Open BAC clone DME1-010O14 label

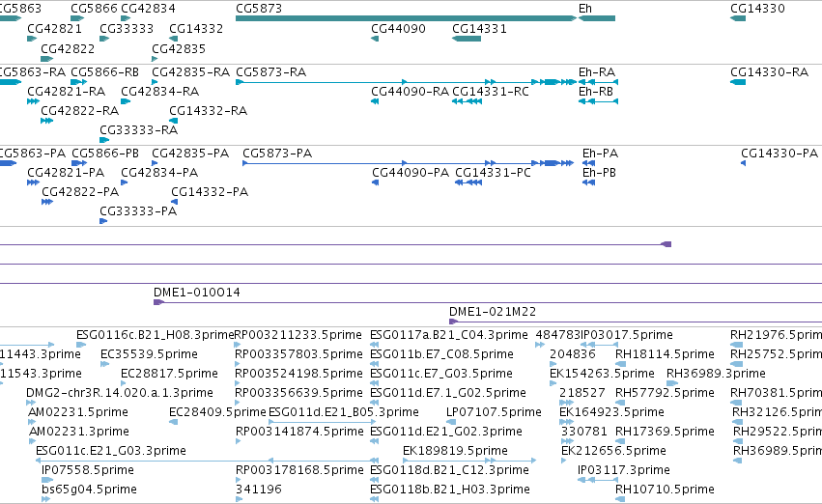pos(197,293)
